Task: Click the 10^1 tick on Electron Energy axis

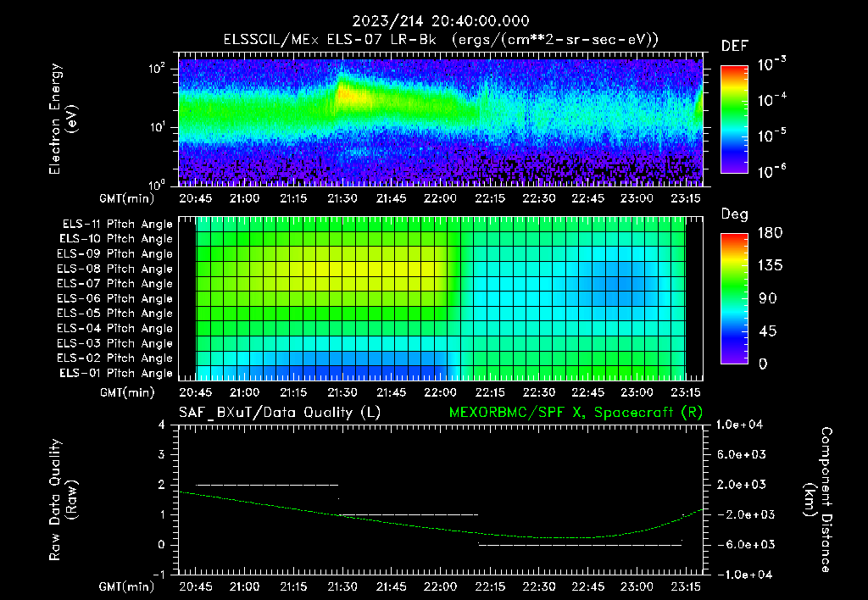Action: [x=157, y=127]
